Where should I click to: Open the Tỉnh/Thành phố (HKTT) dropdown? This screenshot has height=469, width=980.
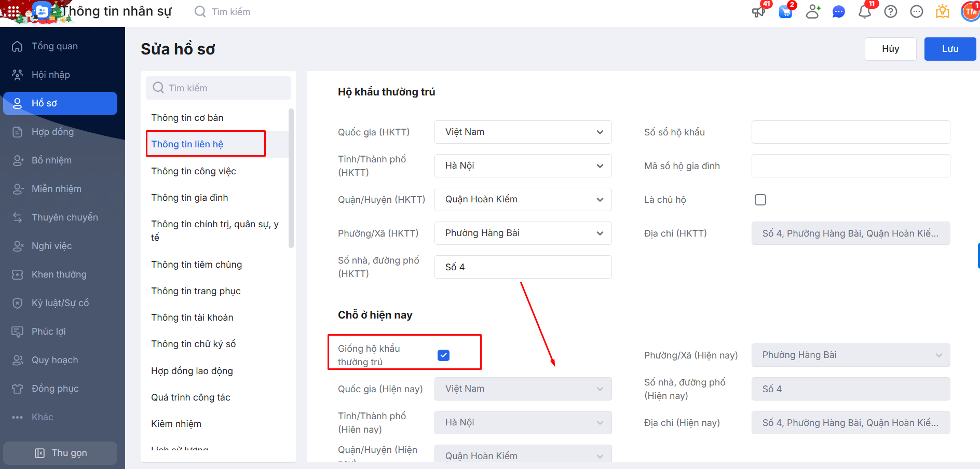(x=523, y=166)
